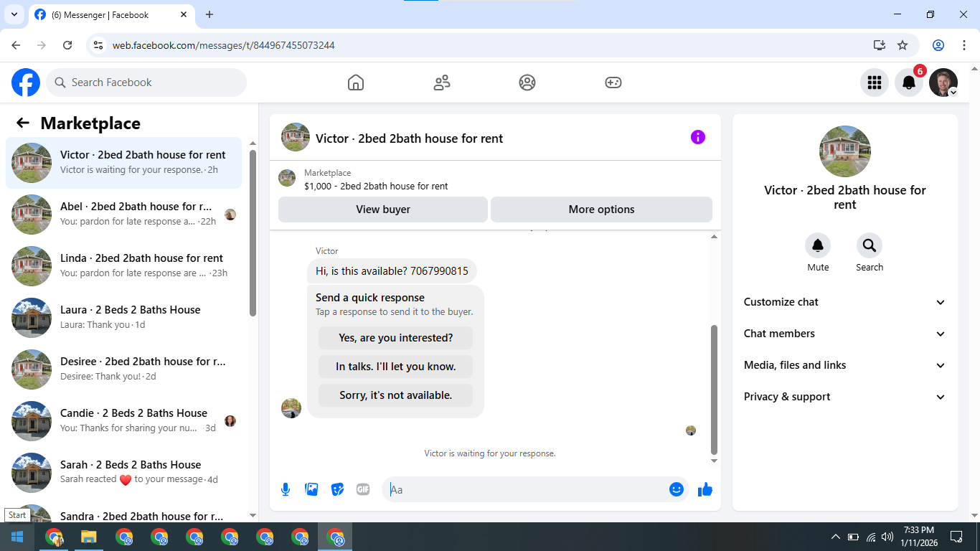Open the Friends icon in top navigation
Viewport: 980px width, 551px height.
(x=442, y=83)
